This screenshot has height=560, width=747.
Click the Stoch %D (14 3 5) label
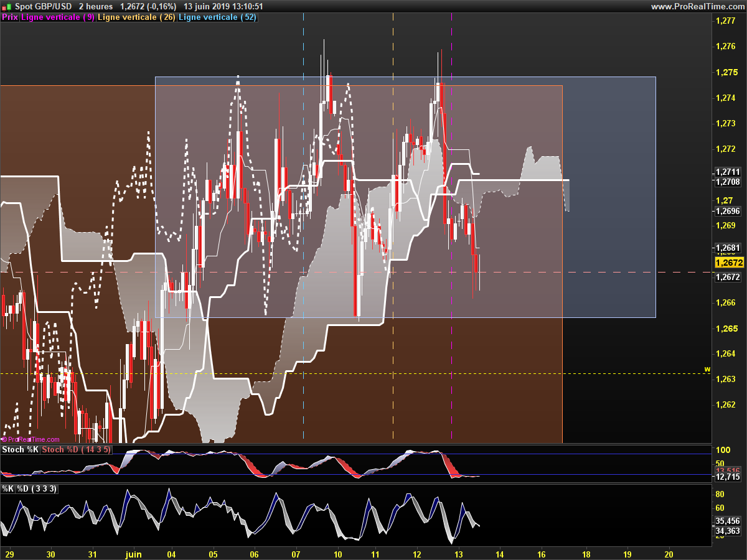pos(77,449)
